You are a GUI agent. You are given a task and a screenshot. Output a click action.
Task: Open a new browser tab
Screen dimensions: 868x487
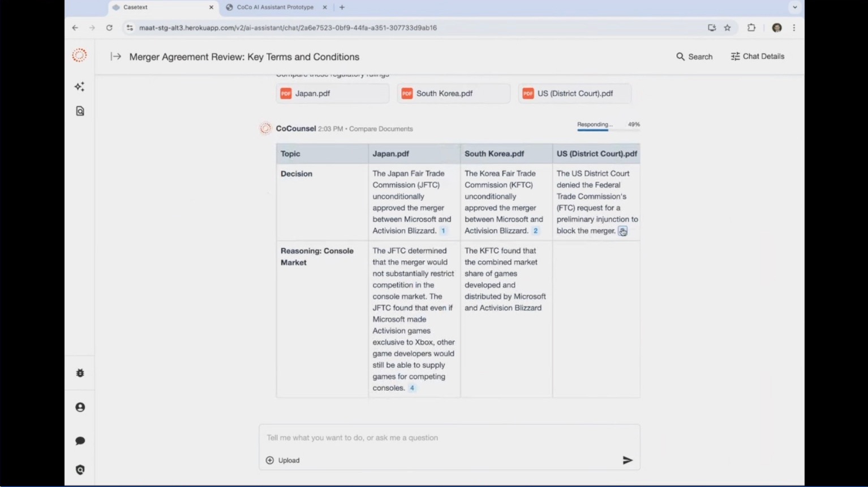[342, 7]
